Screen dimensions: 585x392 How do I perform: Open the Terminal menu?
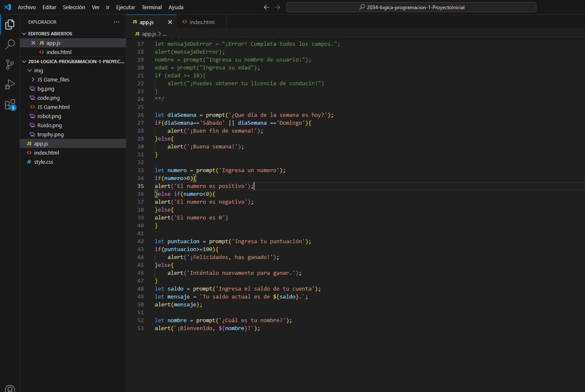pos(152,7)
